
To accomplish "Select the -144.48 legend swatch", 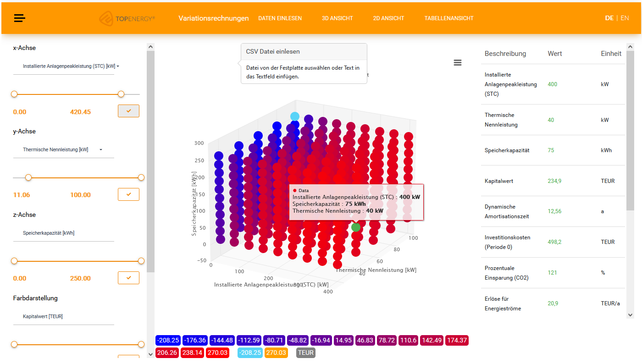I will (222, 340).
